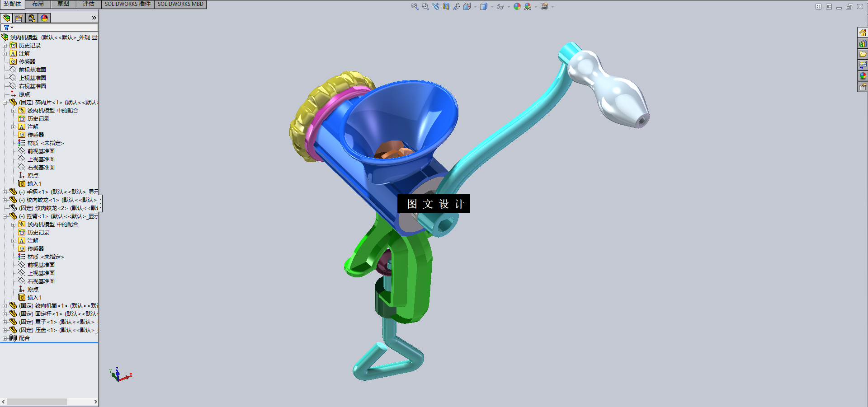Open the Design Library task pane icon

(x=863, y=43)
